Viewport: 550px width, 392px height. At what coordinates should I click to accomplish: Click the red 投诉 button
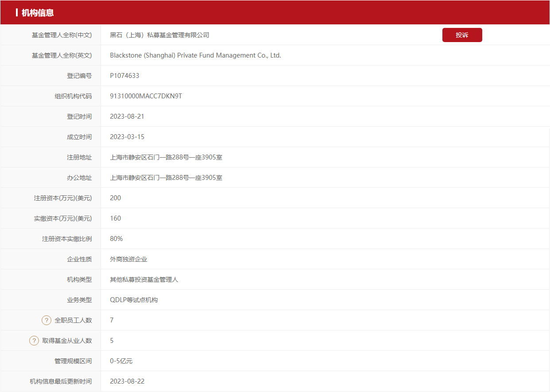[x=462, y=35]
